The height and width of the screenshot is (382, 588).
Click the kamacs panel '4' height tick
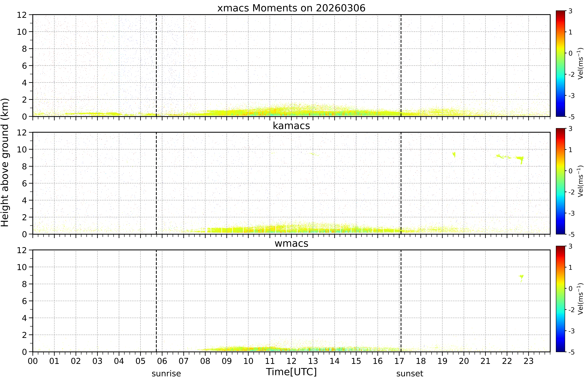24,200
